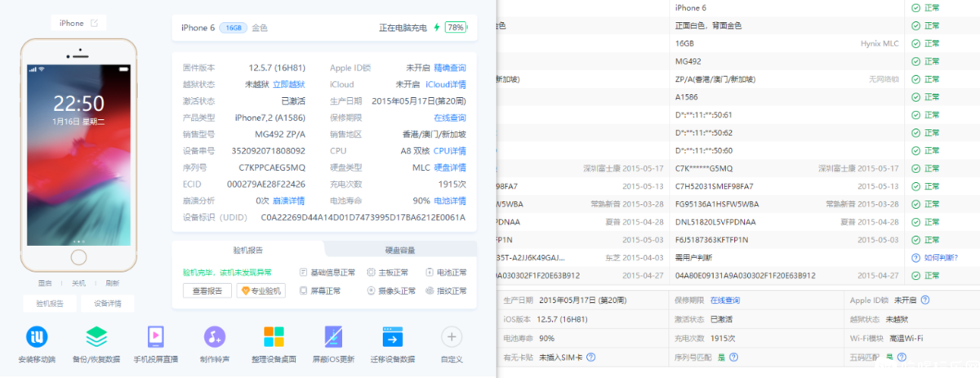The image size is (980, 378).
Task: Click the Customize (自定义) plus icon
Action: (452, 336)
